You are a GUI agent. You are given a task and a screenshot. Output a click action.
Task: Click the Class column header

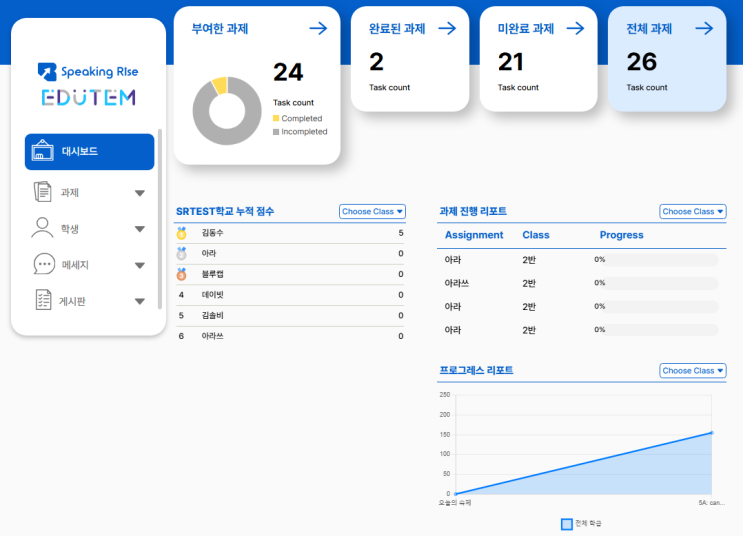point(536,235)
